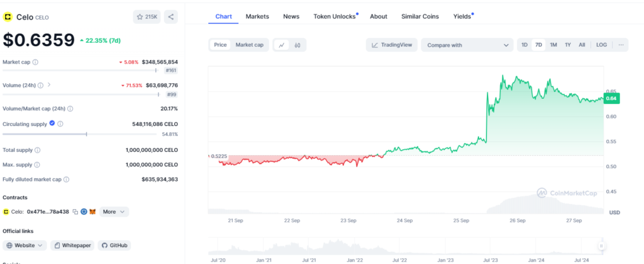Add token to MetaMask fox icon
Image resolution: width=644 pixels, height=264 pixels.
[x=92, y=212]
